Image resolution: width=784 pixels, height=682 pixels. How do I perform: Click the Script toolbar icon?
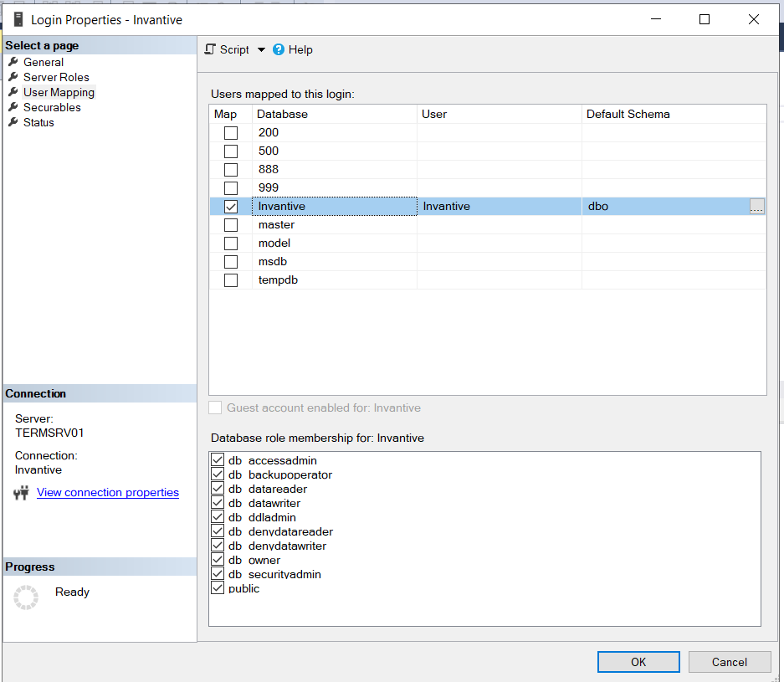[x=211, y=49]
